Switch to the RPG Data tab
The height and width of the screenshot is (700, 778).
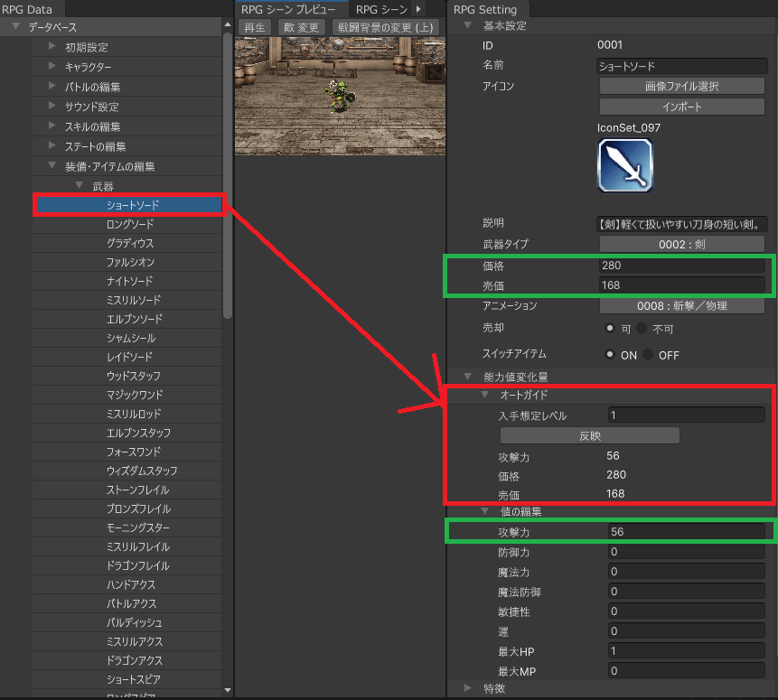pos(27,9)
